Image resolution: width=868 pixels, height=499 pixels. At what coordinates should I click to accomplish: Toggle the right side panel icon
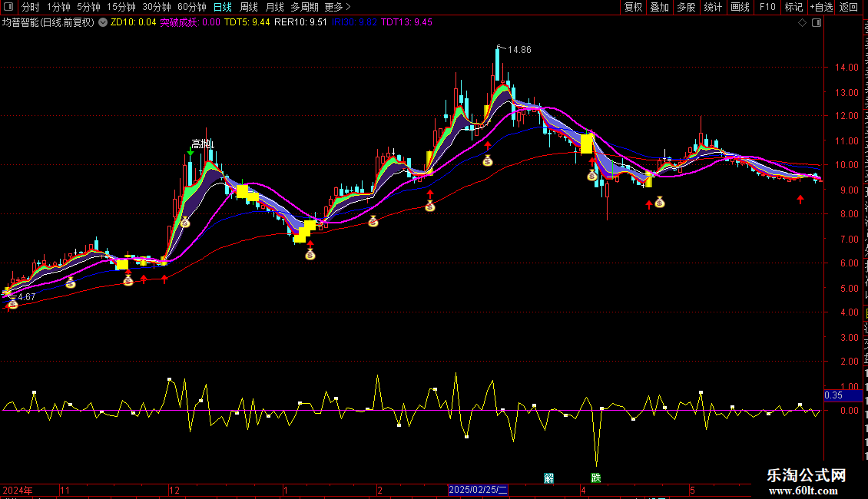coord(816,23)
